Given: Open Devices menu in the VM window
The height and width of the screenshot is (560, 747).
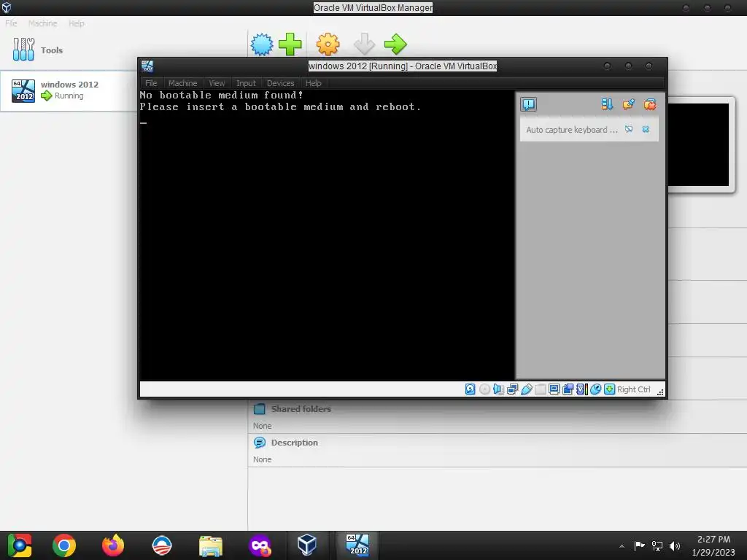Looking at the screenshot, I should tap(281, 83).
